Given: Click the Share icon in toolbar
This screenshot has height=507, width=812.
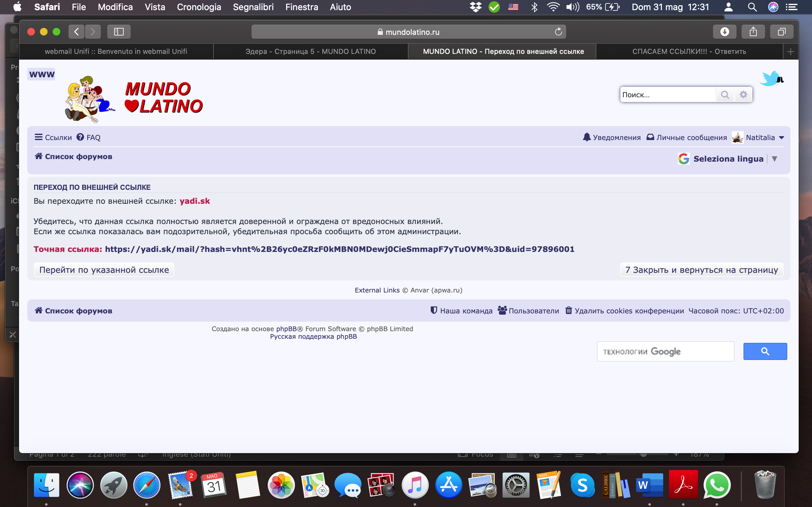Looking at the screenshot, I should coord(753,32).
